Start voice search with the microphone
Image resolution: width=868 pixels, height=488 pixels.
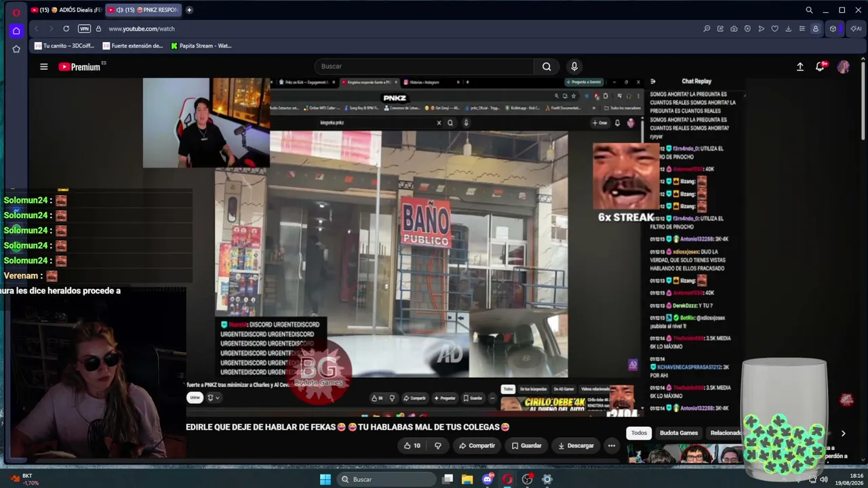(574, 66)
